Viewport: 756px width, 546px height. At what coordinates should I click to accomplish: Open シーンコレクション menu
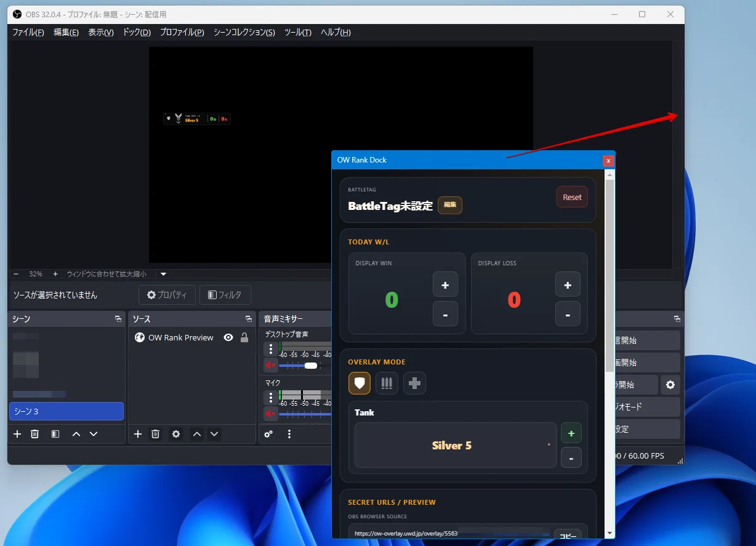(244, 33)
